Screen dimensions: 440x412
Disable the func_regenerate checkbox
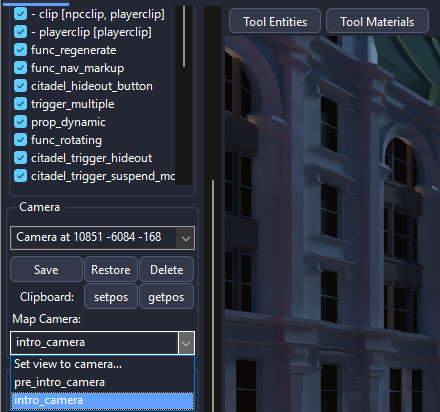point(20,50)
